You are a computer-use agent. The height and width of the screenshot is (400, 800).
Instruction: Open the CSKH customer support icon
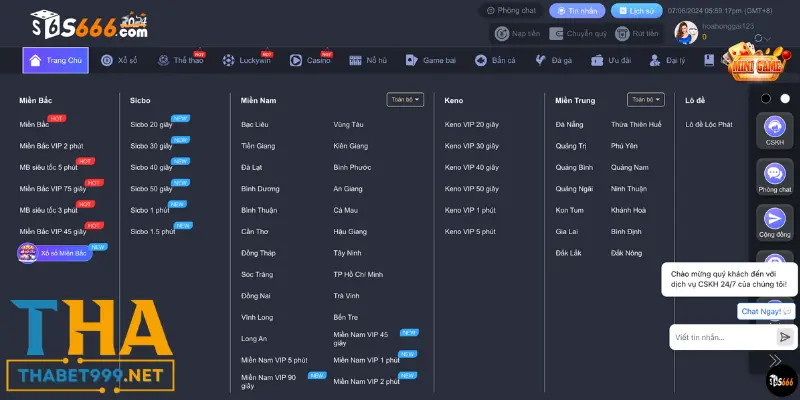(x=773, y=128)
